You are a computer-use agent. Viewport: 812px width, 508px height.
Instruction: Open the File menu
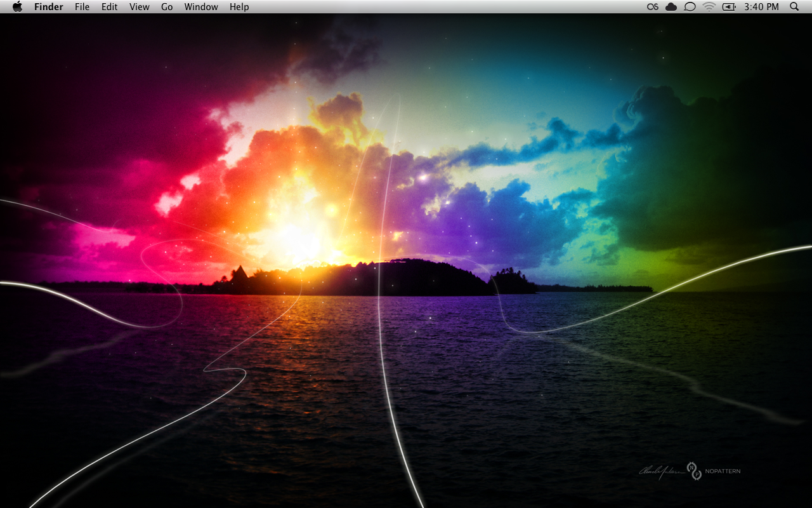pos(82,7)
